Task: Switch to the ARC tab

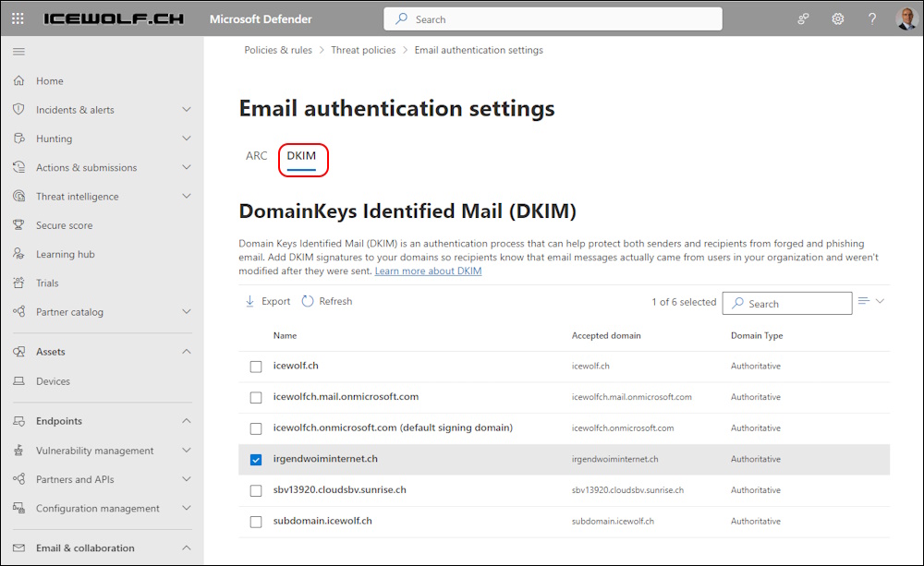Action: tap(256, 155)
